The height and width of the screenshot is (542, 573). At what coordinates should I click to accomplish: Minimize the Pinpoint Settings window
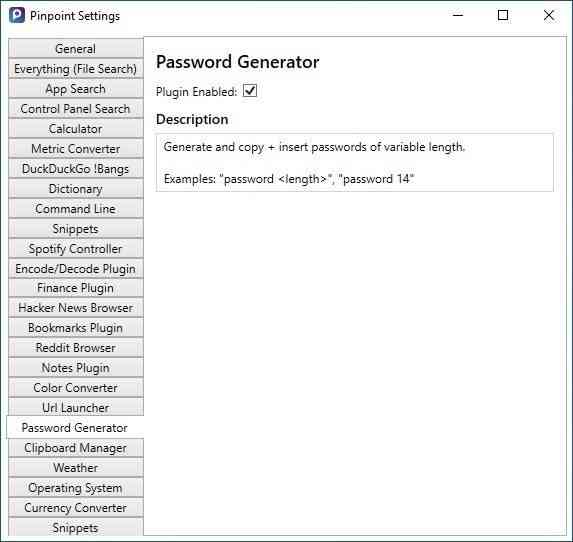[x=458, y=15]
